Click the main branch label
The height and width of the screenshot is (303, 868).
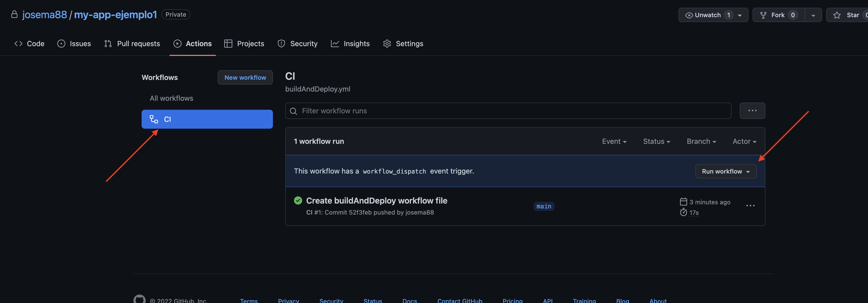coord(544,206)
